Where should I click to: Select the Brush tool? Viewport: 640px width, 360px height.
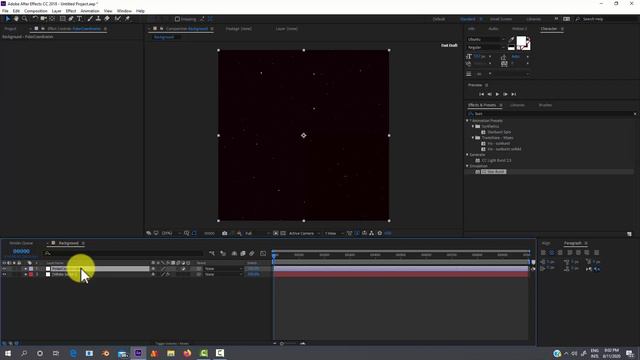click(90, 19)
